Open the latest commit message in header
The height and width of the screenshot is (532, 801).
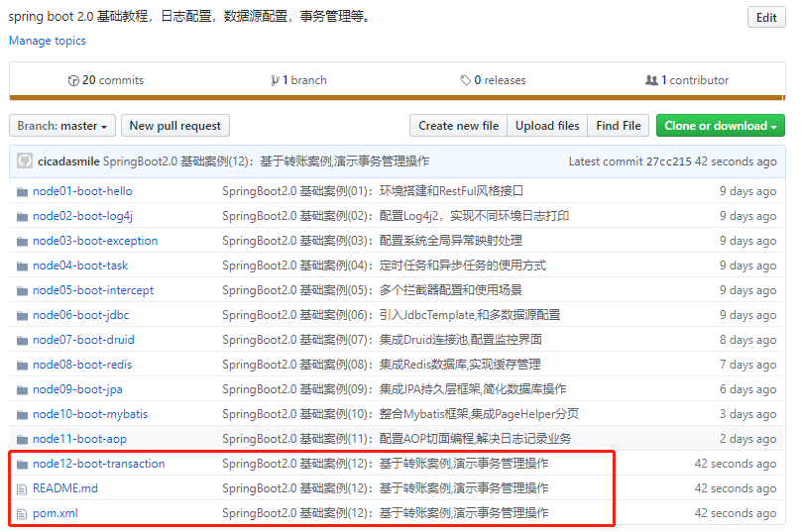(x=266, y=161)
